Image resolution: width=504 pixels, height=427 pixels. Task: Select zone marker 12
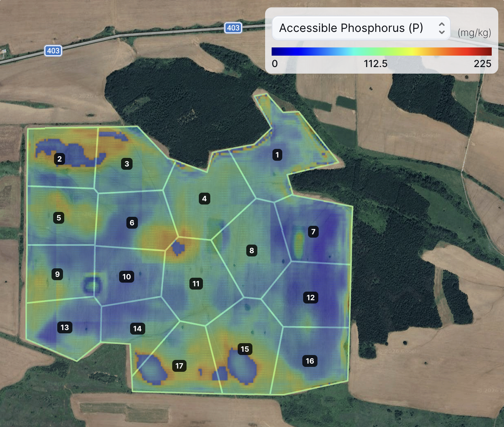tap(310, 298)
